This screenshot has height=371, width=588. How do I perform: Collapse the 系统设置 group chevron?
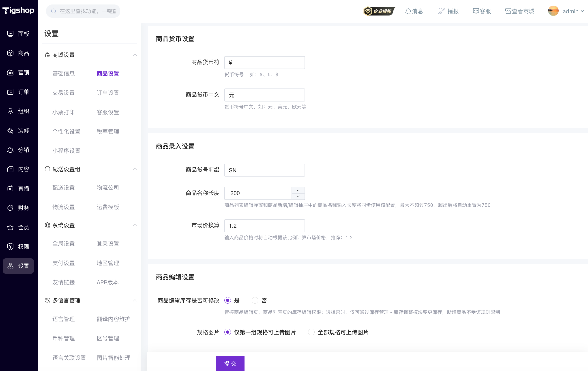pos(135,225)
